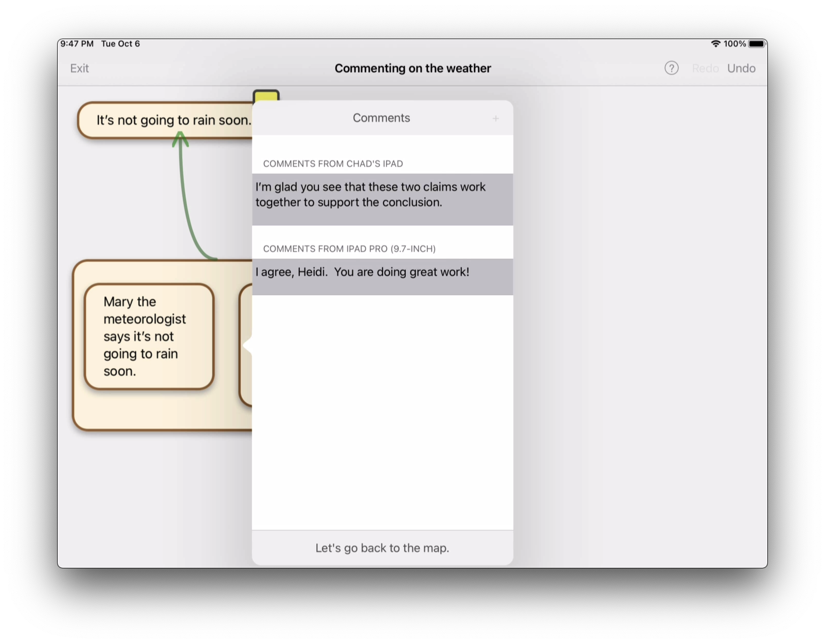
Task: Tap the "Commenting on the weather" title
Action: click(x=412, y=68)
